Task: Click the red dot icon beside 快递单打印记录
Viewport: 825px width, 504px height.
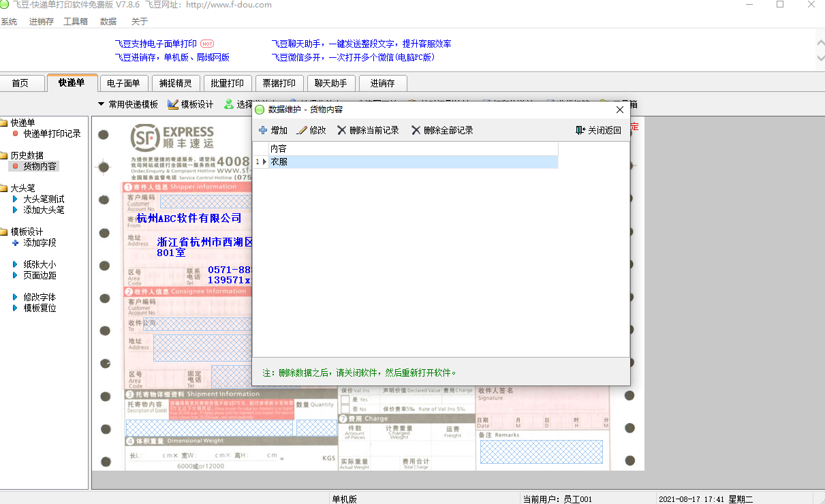Action: 16,133
